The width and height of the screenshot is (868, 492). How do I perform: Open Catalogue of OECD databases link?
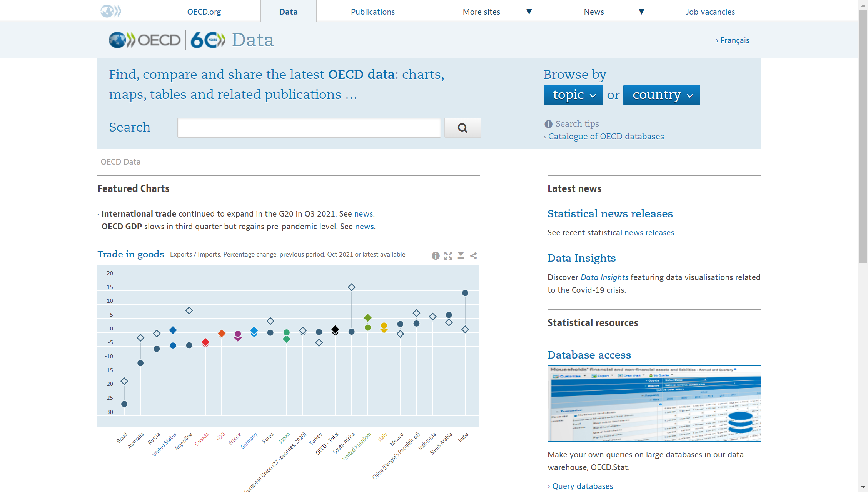click(x=606, y=137)
